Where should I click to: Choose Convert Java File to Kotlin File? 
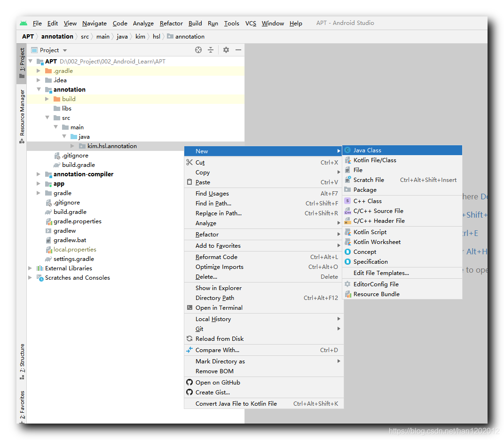264,404
